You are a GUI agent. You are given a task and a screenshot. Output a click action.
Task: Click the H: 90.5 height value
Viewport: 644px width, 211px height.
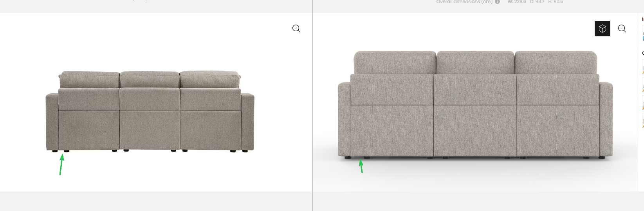coord(556,2)
